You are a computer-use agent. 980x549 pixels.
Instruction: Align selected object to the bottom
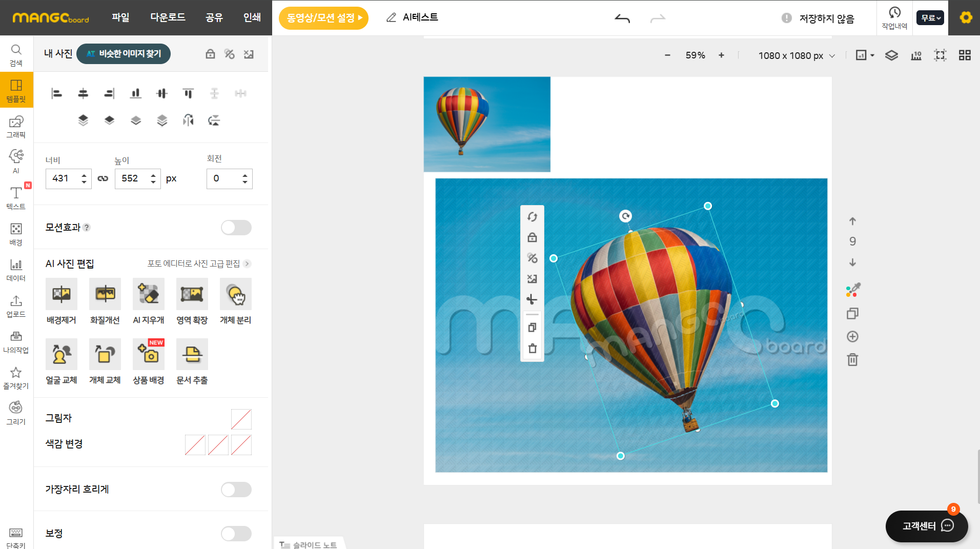pyautogui.click(x=135, y=93)
